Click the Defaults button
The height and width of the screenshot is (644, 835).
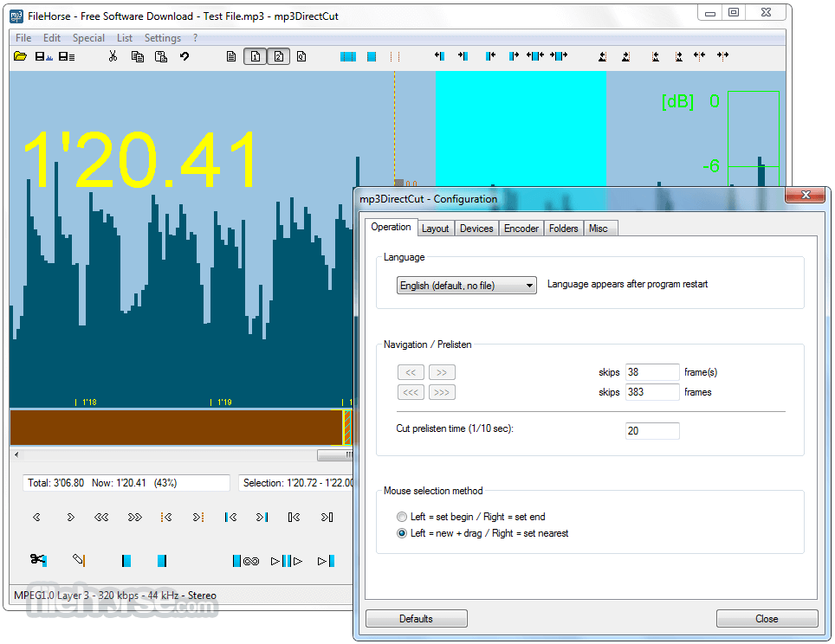click(417, 618)
